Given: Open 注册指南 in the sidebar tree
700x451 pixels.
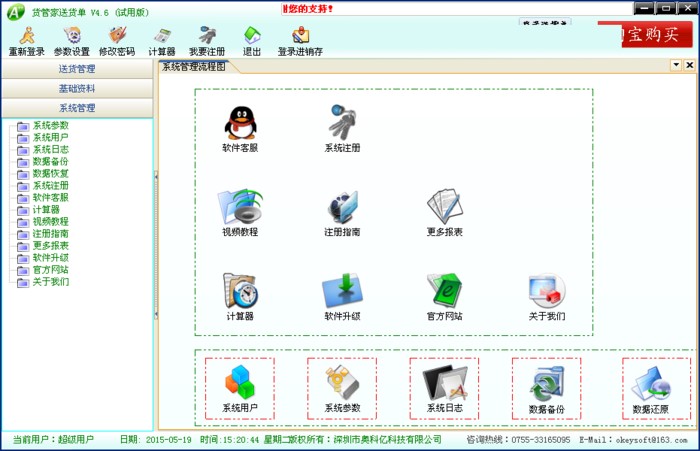Looking at the screenshot, I should click(50, 234).
